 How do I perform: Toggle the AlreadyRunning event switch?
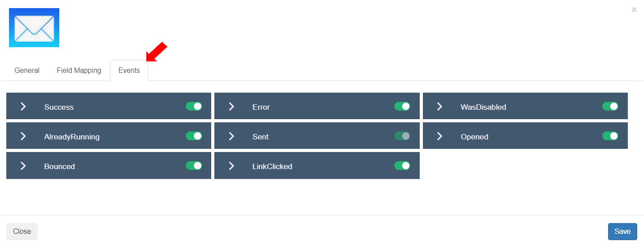tap(194, 136)
